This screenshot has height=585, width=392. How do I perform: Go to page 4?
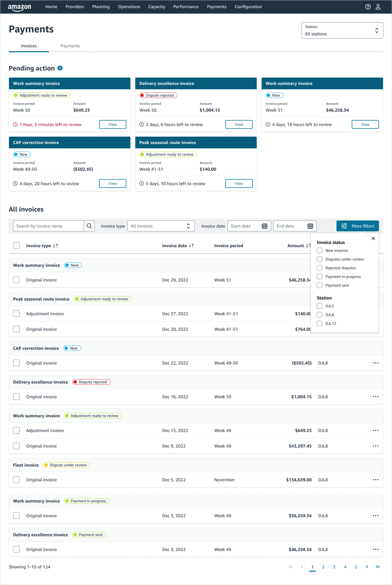point(345,567)
